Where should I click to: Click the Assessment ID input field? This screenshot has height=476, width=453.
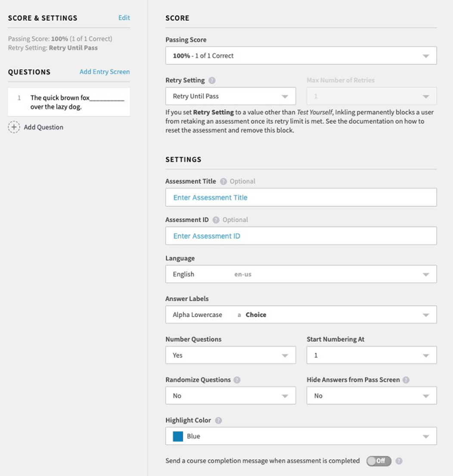[301, 236]
